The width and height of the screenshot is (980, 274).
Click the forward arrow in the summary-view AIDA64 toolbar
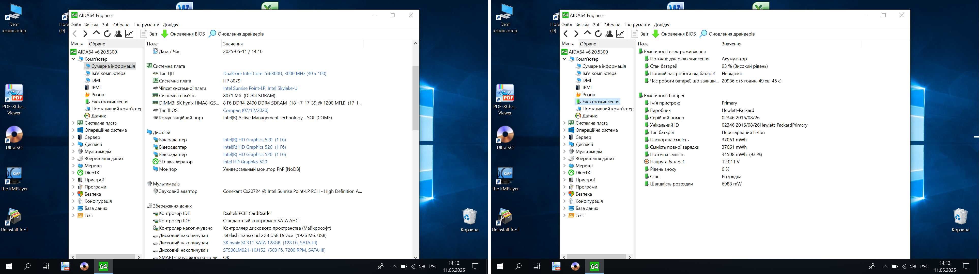click(x=85, y=34)
